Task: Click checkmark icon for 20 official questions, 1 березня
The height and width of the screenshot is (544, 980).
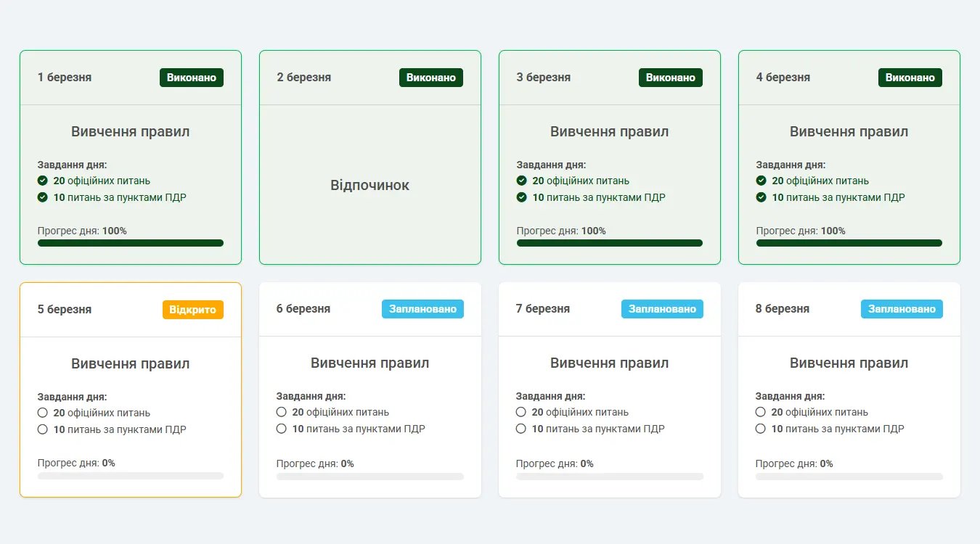Action: tap(43, 181)
